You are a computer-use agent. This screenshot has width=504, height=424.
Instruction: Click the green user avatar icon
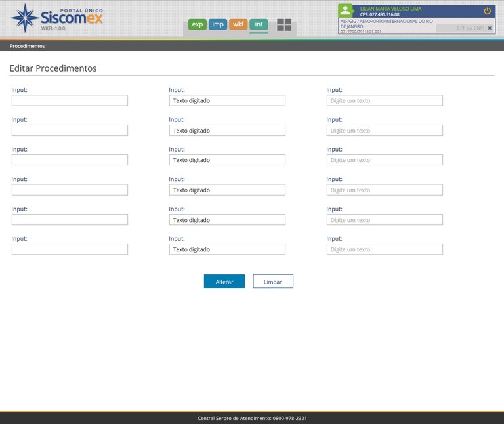click(x=346, y=11)
